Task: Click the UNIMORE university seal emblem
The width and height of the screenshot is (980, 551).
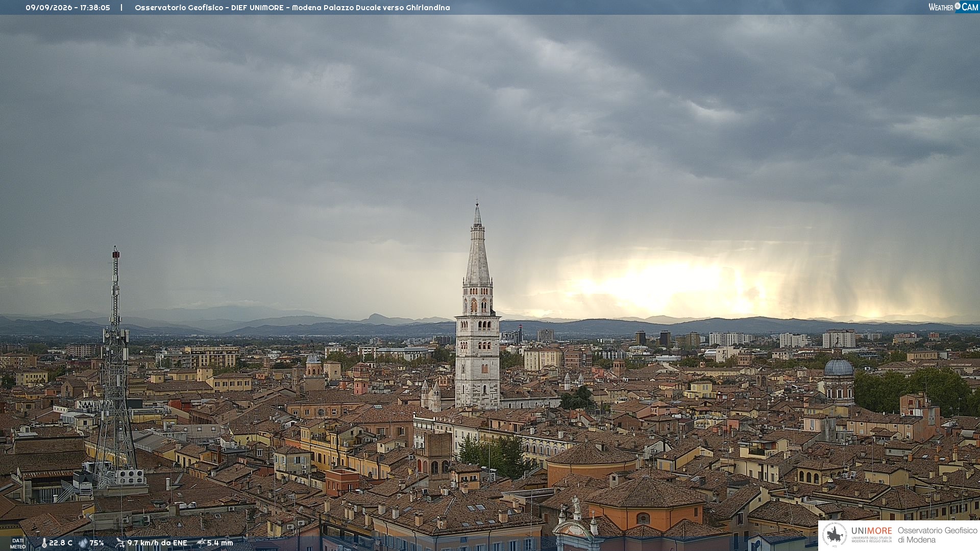Action: point(834,535)
